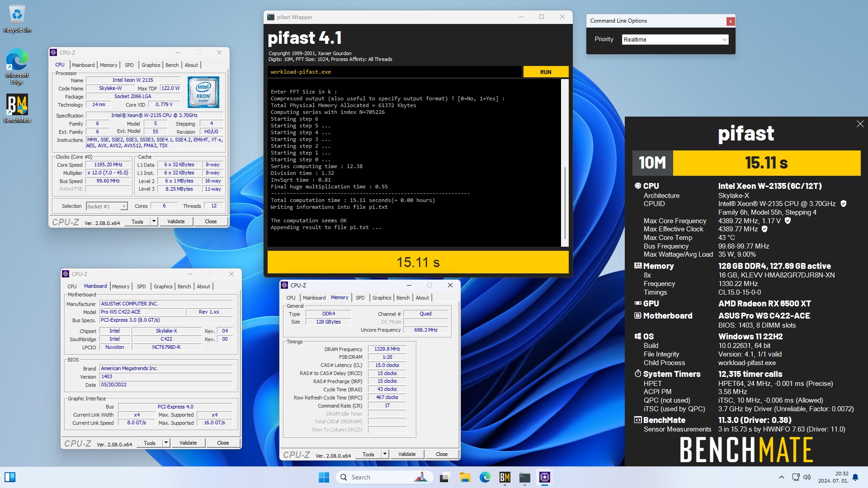Expand Tools dropdown arrow in CPU tab window
The height and width of the screenshot is (488, 868).
(x=154, y=221)
